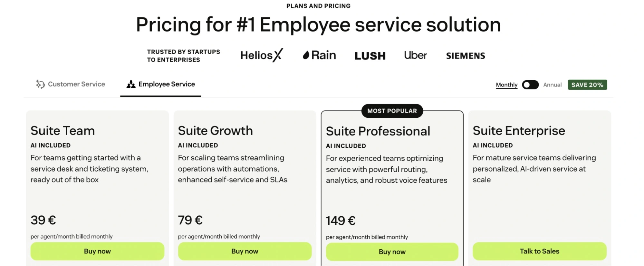Expand the MOST POPULAR plan card
This screenshot has width=644, height=266.
point(392,111)
